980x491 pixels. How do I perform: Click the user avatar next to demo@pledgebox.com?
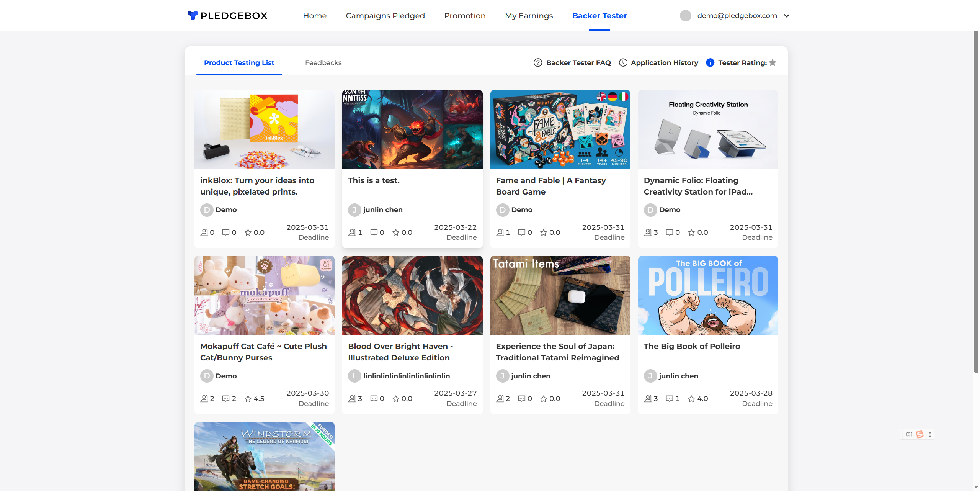tap(686, 16)
